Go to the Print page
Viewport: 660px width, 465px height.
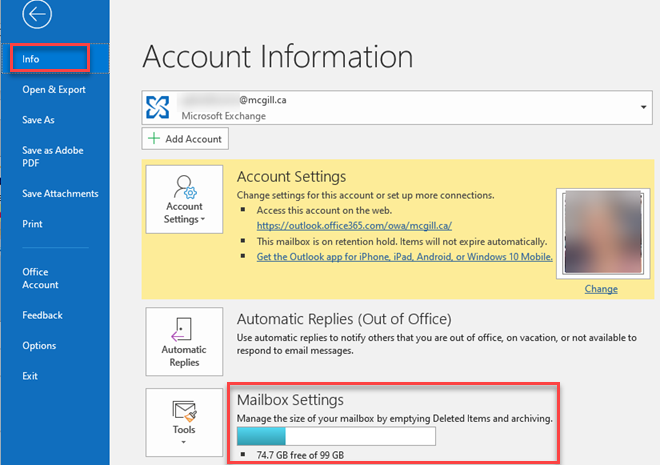32,224
